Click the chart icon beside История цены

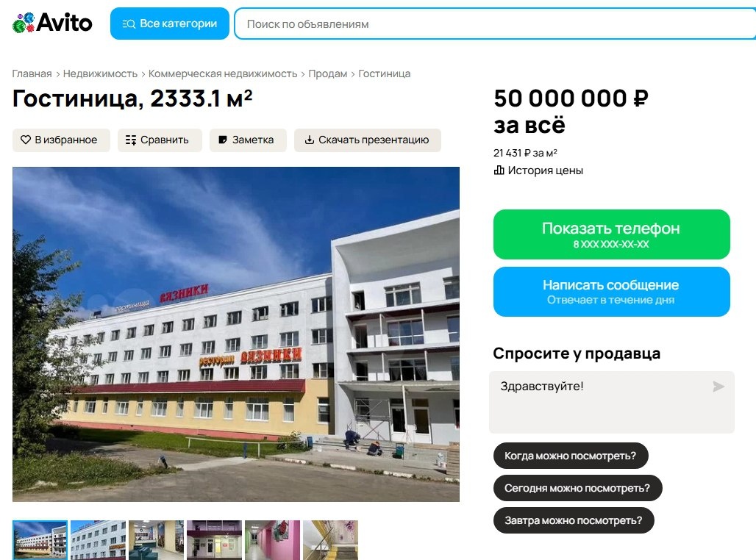[x=499, y=170]
